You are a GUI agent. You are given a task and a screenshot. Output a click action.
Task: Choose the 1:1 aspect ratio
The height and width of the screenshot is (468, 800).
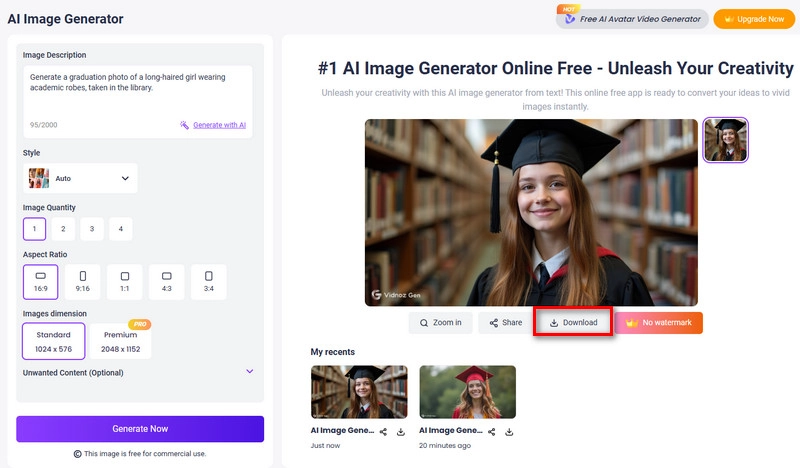coord(124,282)
